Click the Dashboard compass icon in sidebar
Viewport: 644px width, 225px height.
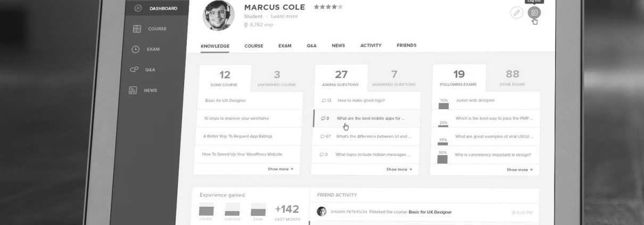[x=138, y=8]
